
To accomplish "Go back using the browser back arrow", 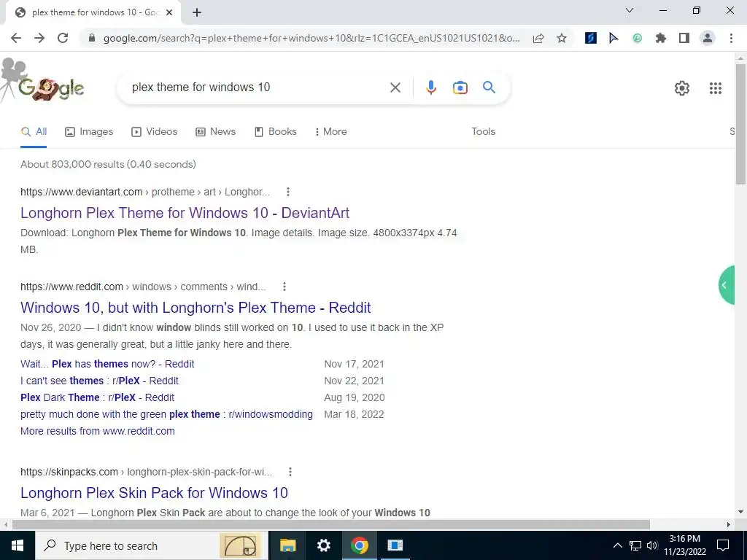I will [x=16, y=38].
